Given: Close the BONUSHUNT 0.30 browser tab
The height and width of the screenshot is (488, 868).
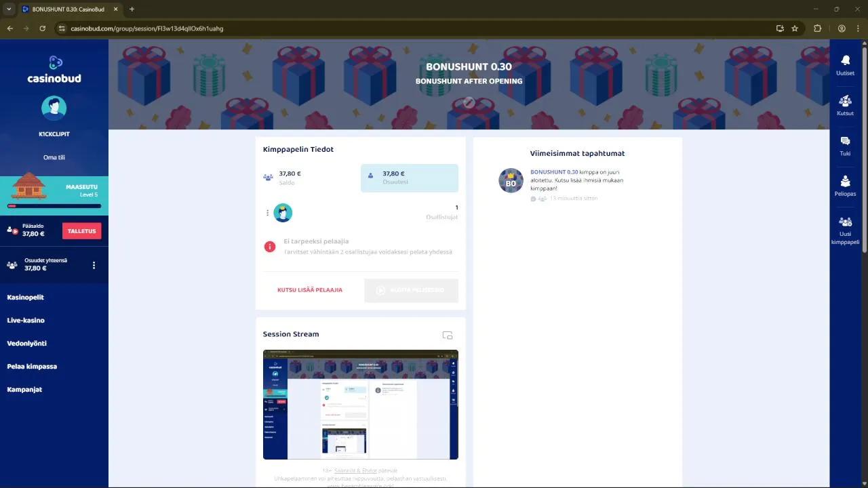Looking at the screenshot, I should pyautogui.click(x=114, y=9).
